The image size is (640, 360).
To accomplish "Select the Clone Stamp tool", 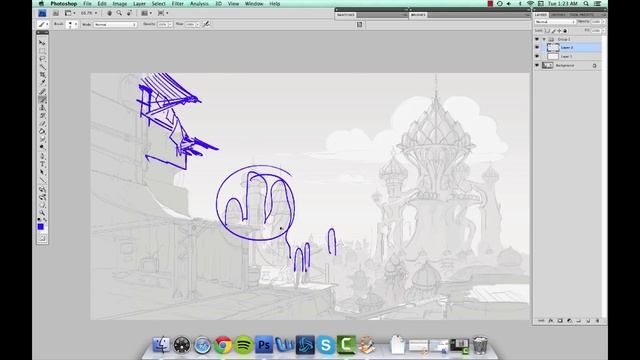I will tap(42, 108).
